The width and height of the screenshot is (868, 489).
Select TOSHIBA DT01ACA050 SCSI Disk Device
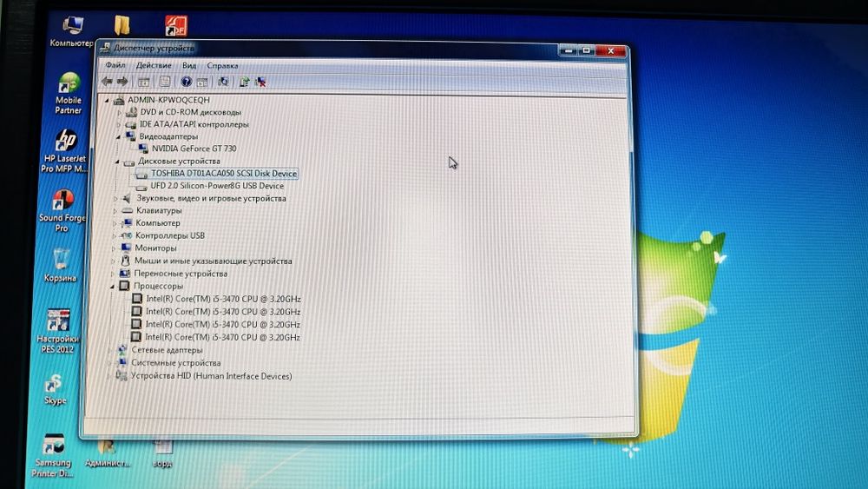tap(224, 174)
